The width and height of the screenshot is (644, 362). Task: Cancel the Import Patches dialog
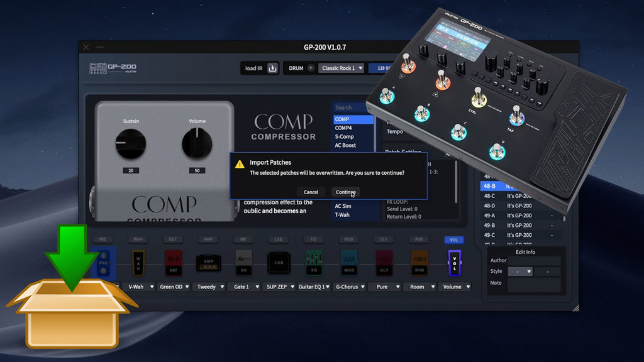point(311,192)
